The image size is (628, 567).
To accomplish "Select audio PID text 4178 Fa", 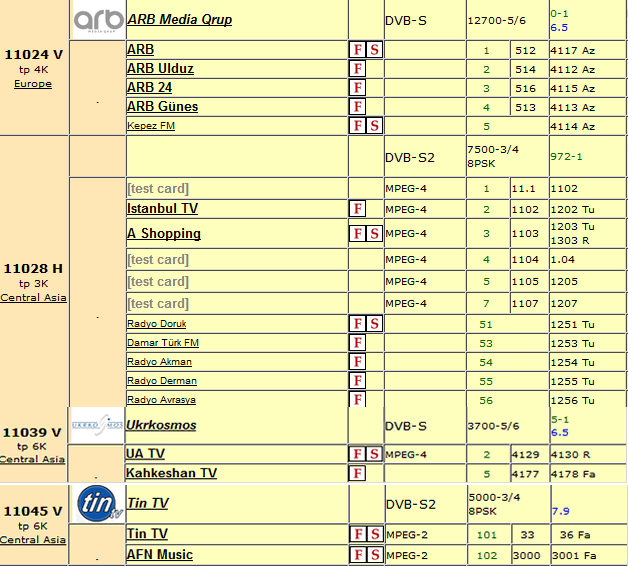I will pos(573,474).
